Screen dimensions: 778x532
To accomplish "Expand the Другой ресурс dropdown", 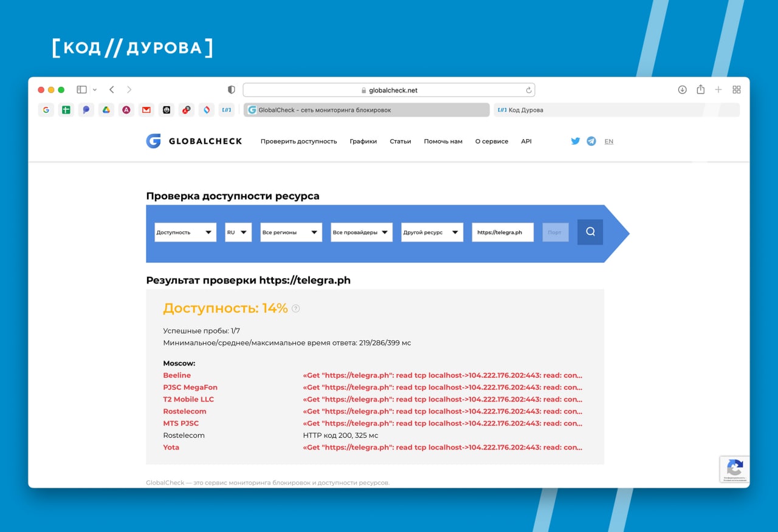I will 432,232.
